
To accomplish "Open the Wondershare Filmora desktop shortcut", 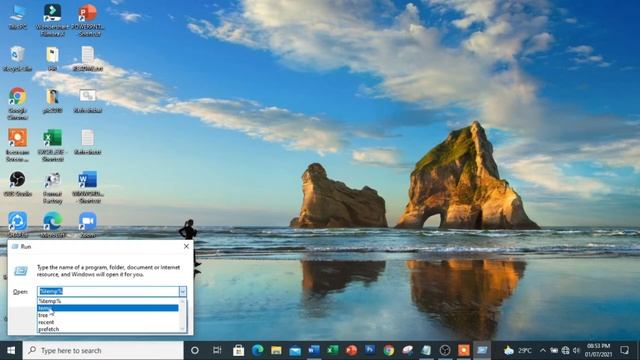I will click(52, 20).
